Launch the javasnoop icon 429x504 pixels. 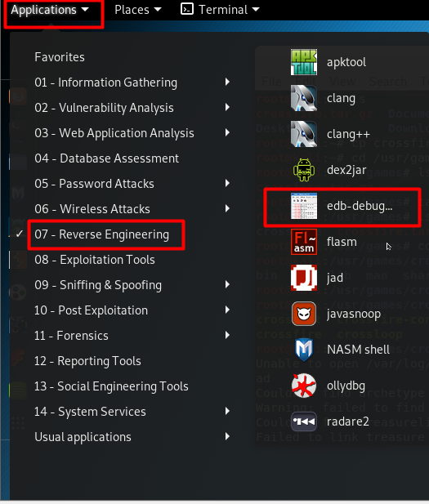304,314
